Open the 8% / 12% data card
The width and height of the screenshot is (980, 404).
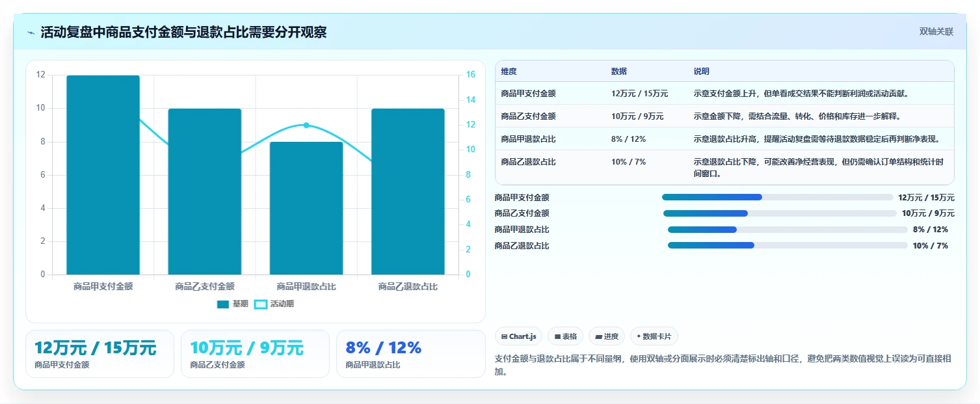(x=410, y=354)
